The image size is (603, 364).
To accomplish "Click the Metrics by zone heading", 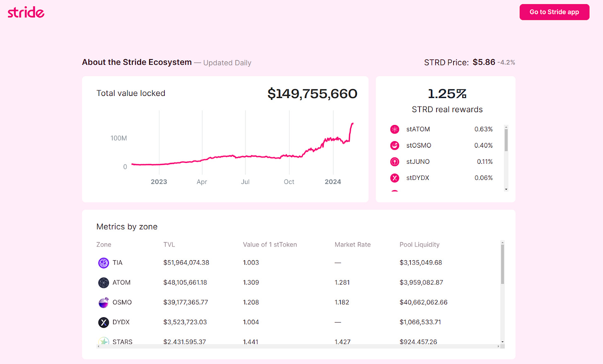I will point(127,227).
